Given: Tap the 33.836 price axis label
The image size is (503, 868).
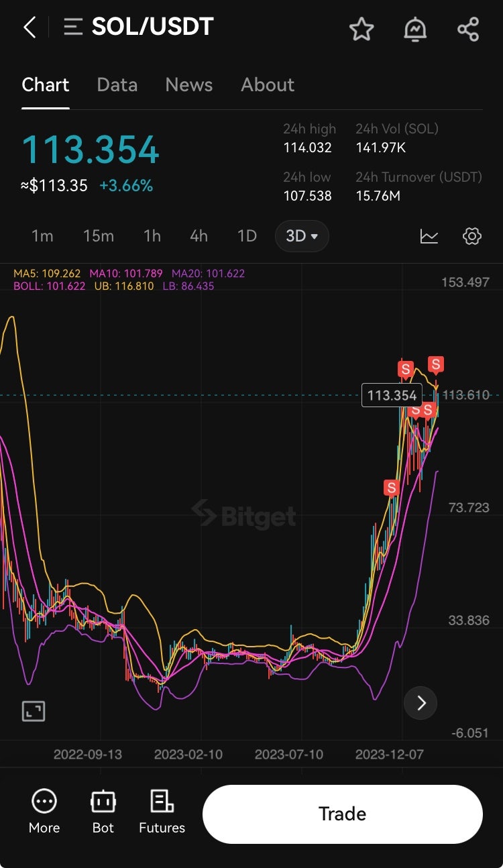Looking at the screenshot, I should click(469, 620).
